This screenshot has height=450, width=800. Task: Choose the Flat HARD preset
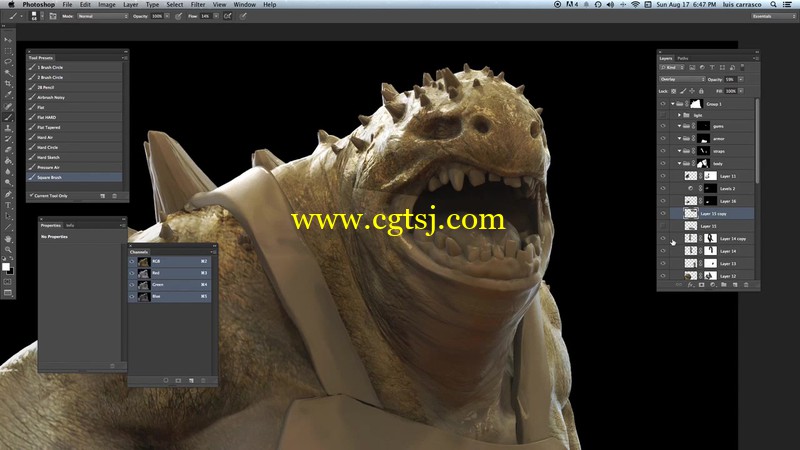[75, 117]
